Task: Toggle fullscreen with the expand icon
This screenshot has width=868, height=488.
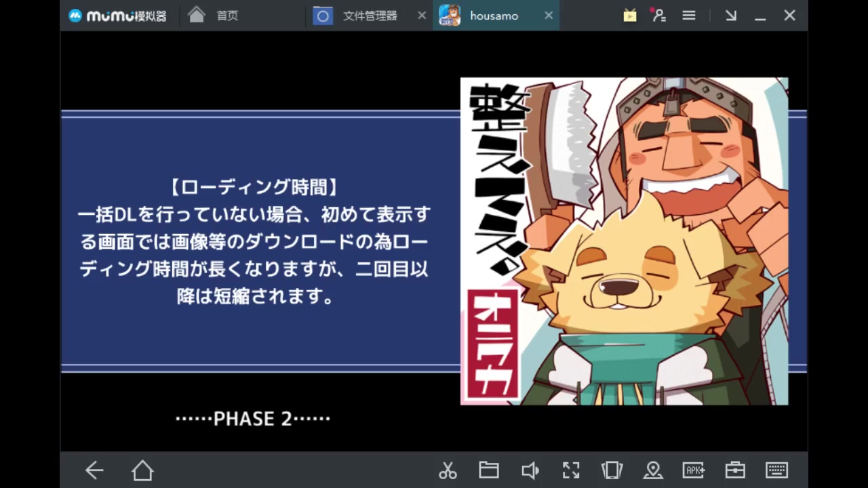Action: click(x=571, y=470)
